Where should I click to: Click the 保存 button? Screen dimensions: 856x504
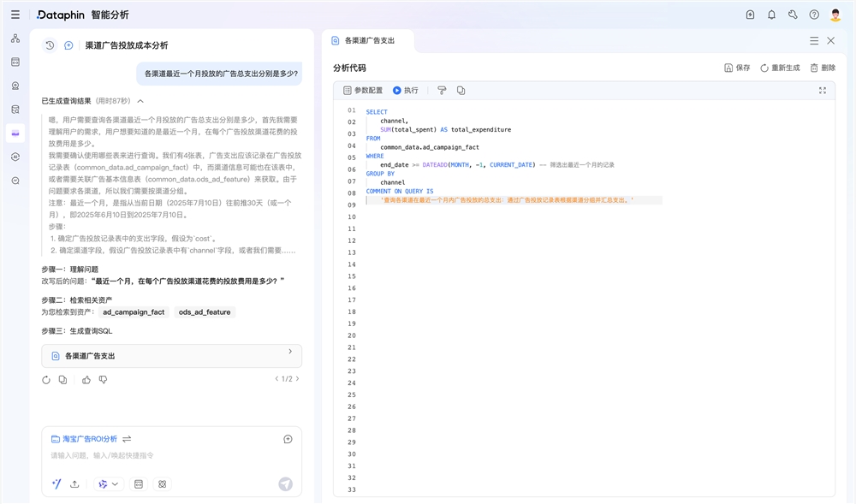737,68
